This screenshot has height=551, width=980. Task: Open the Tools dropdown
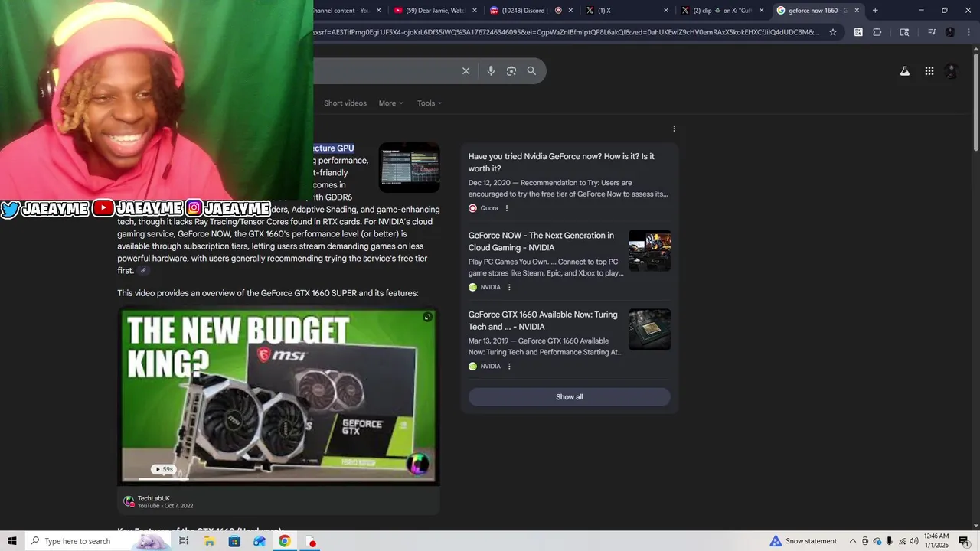click(429, 103)
